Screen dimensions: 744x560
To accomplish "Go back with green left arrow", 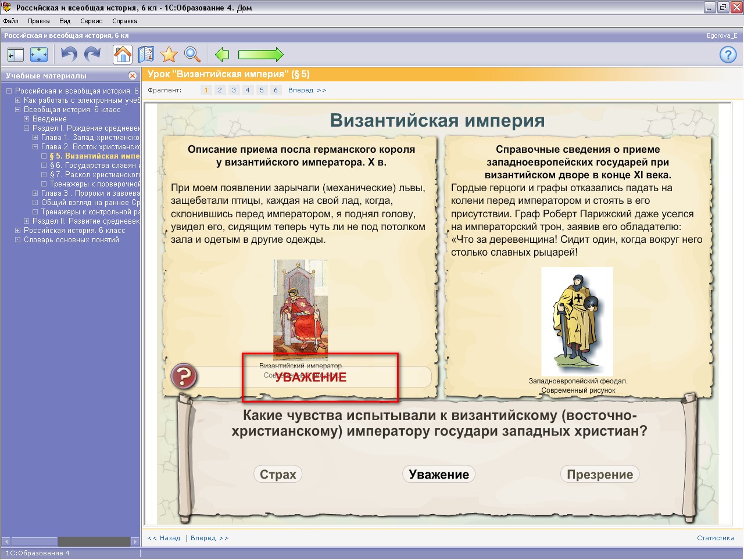I will pos(222,55).
